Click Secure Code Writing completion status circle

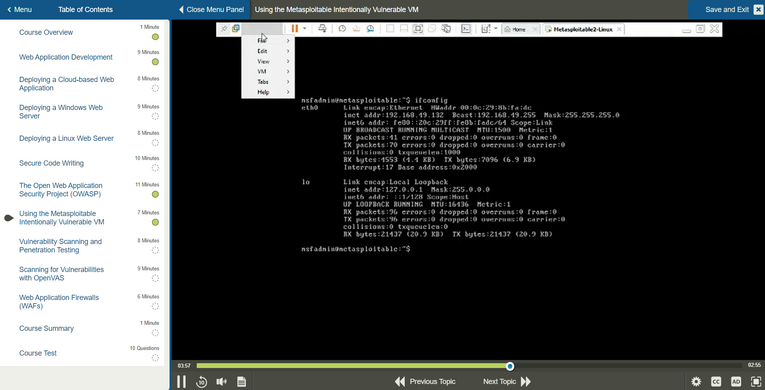pyautogui.click(x=155, y=168)
